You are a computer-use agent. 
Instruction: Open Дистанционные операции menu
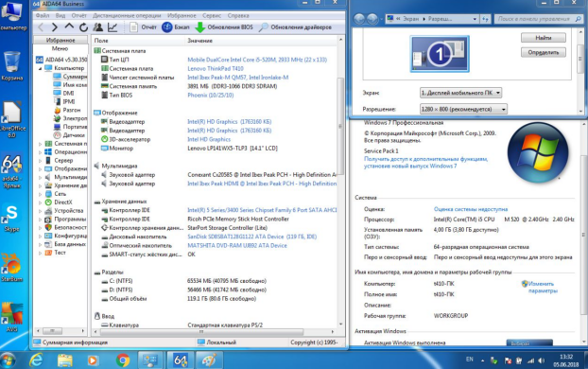(x=127, y=15)
